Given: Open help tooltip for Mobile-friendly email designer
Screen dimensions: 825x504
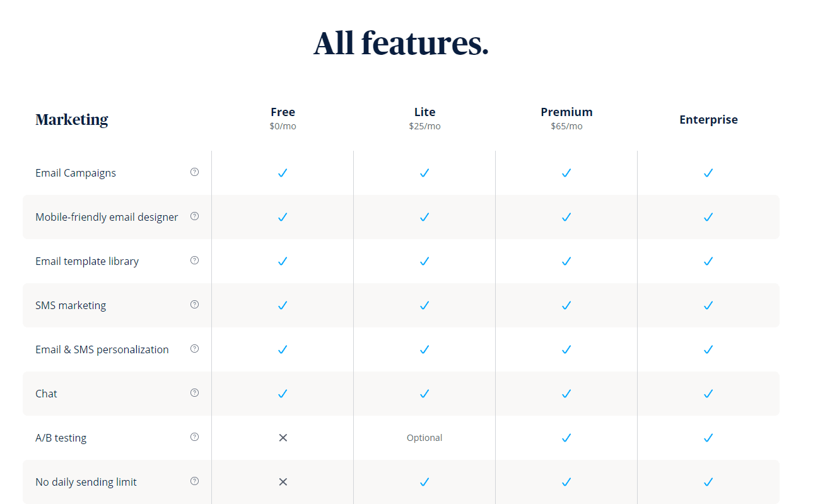Looking at the screenshot, I should click(x=194, y=216).
